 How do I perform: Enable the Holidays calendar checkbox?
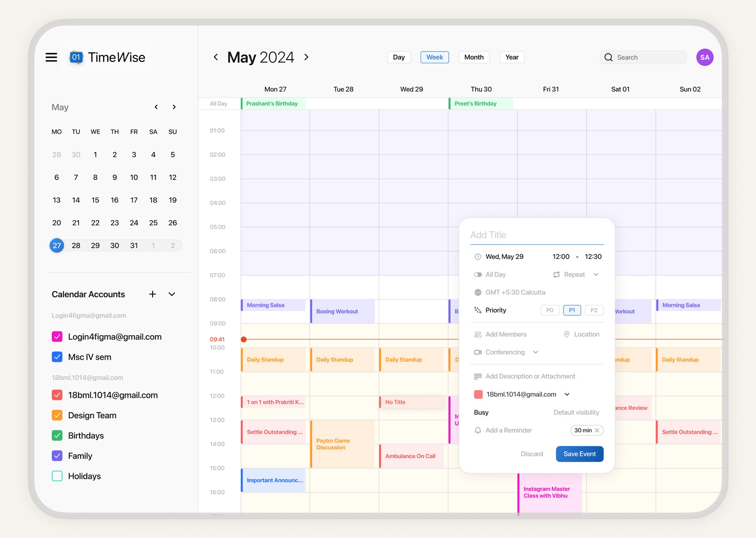click(57, 476)
